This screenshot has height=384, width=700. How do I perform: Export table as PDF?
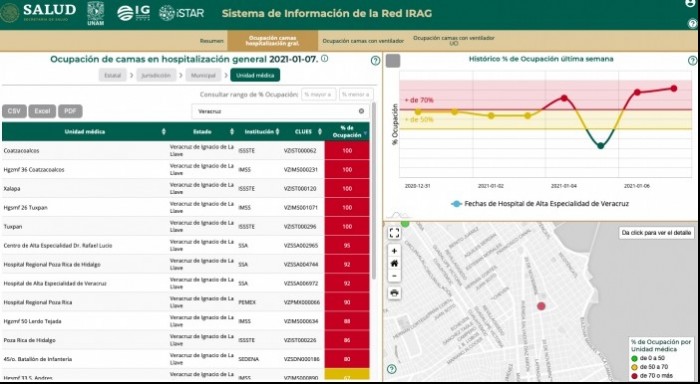(70, 111)
